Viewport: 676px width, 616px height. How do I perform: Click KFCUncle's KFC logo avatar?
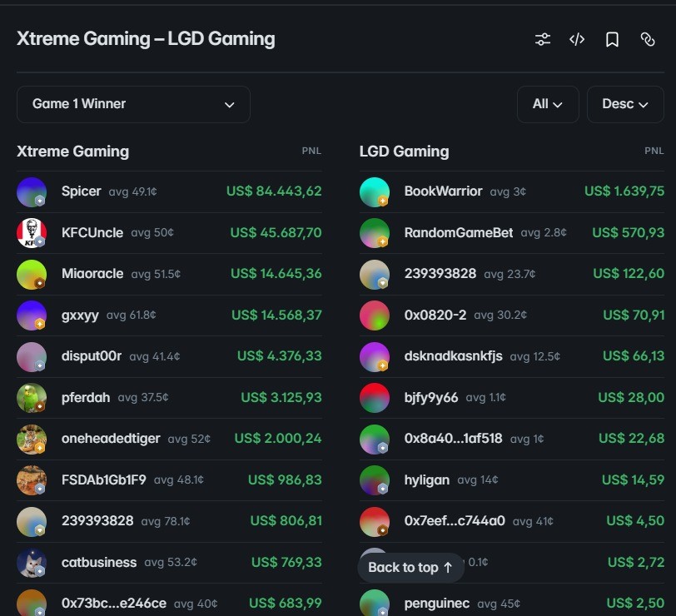[x=32, y=233]
